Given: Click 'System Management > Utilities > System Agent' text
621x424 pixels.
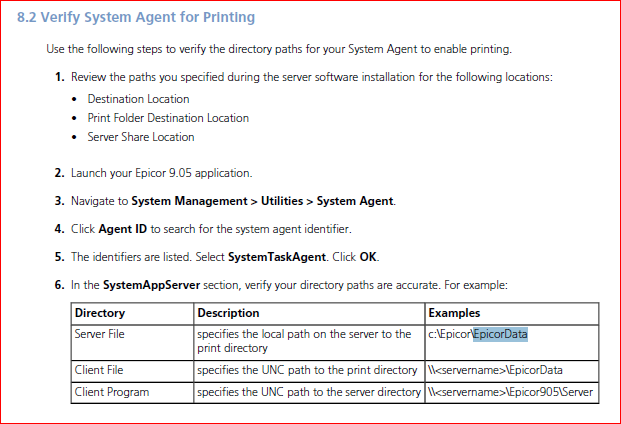Looking at the screenshot, I should click(x=263, y=201).
